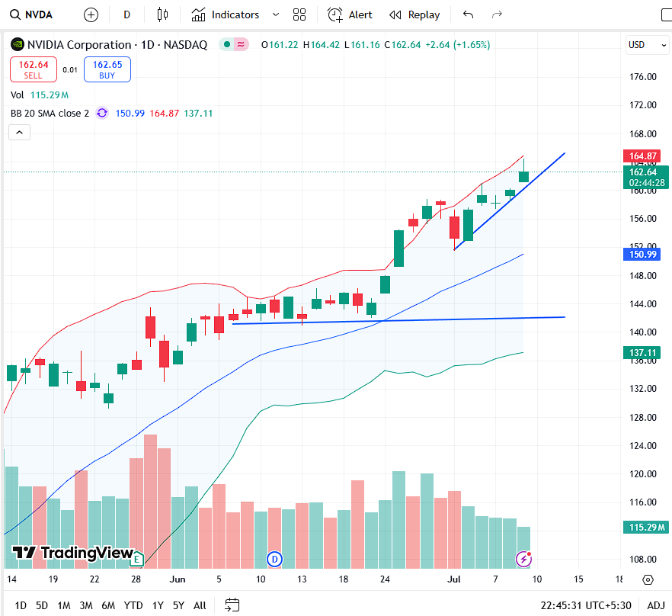Collapse the indicator legend with the chevron

pos(19,133)
